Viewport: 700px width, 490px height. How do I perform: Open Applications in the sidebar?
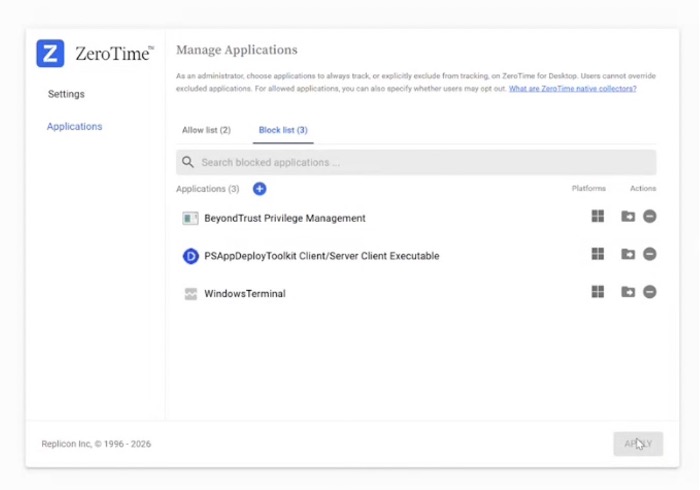coord(75,127)
